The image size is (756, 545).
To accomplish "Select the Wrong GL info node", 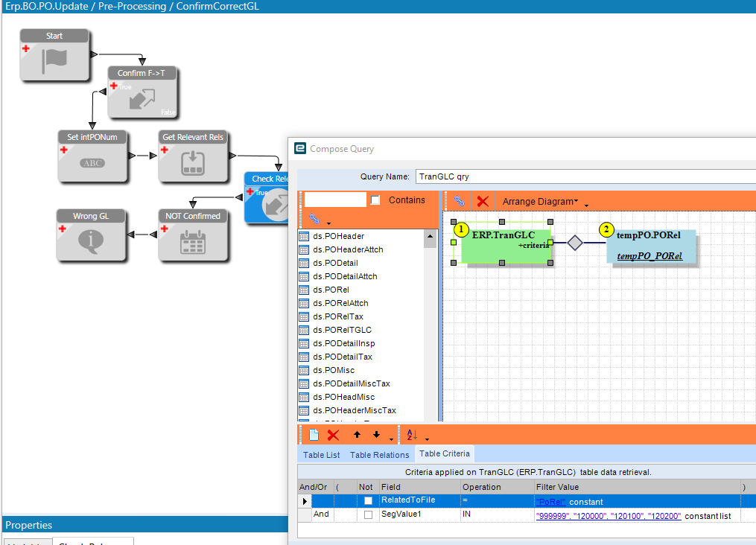I will pos(91,235).
